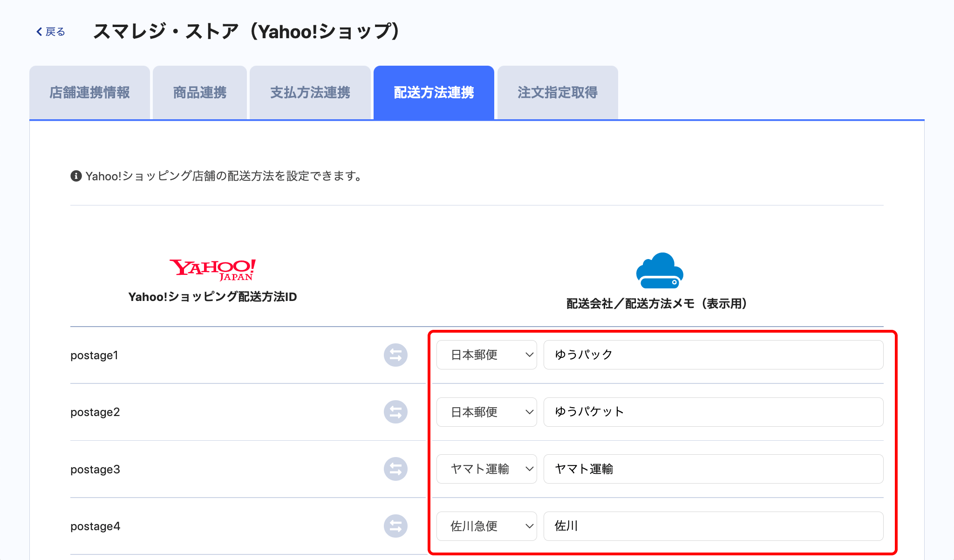Image resolution: width=954 pixels, height=560 pixels.
Task: Click the Yahoo! Japan logo
Action: coord(212,270)
